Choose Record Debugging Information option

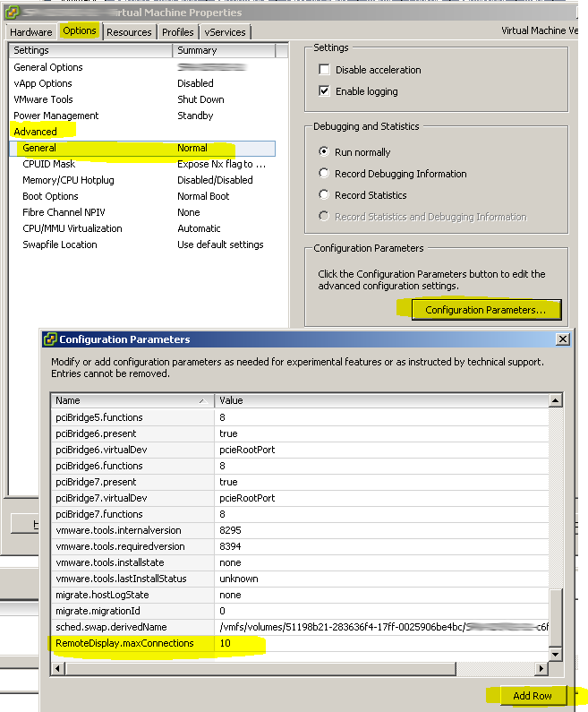pos(323,173)
